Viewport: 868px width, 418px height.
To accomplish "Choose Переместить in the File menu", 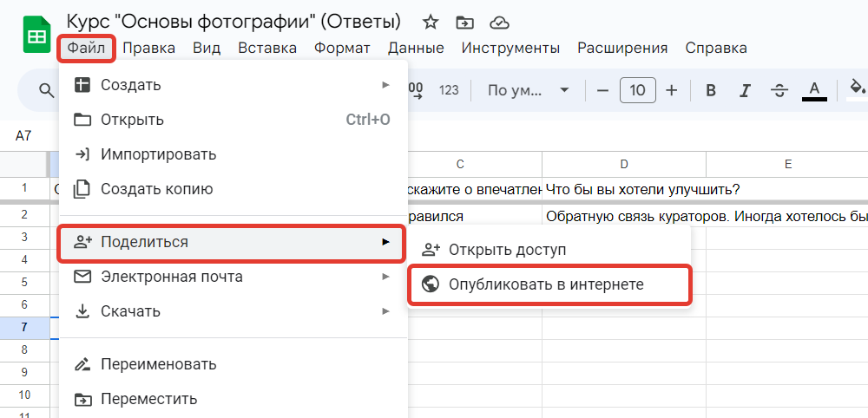I will pyautogui.click(x=233, y=399).
